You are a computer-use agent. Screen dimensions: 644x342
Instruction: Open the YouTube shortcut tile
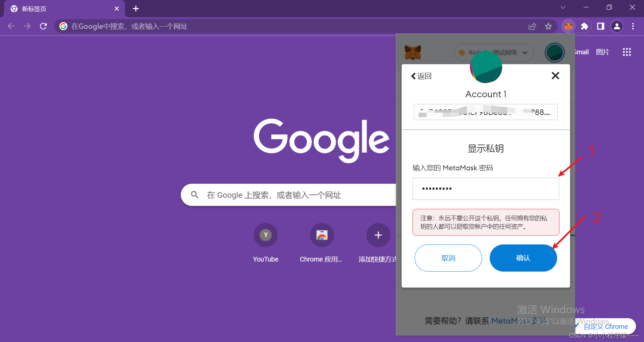[x=266, y=243]
